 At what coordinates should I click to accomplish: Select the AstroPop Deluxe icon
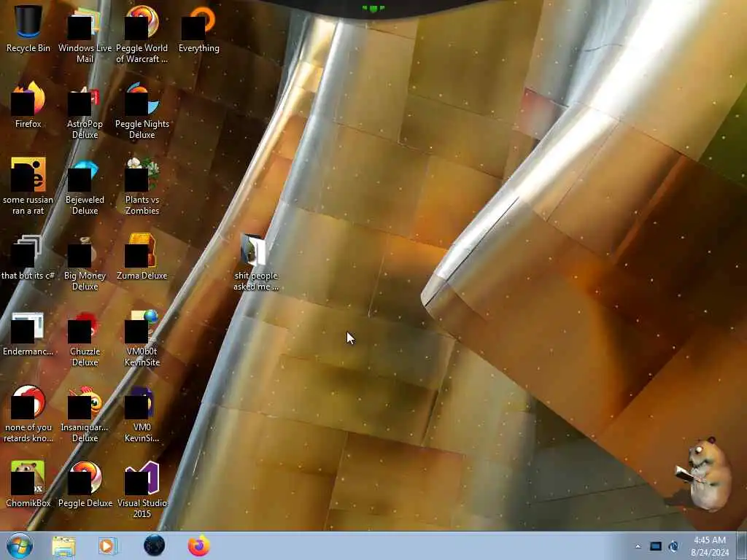(x=85, y=111)
